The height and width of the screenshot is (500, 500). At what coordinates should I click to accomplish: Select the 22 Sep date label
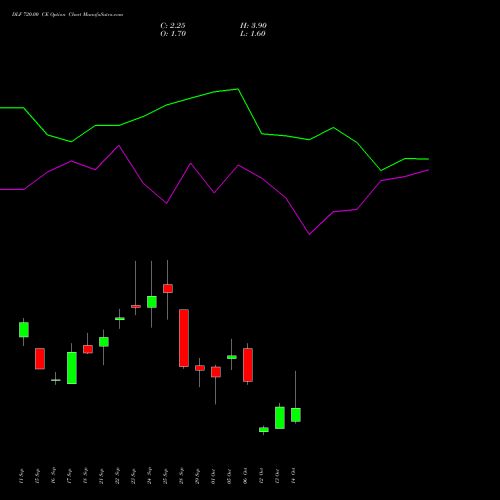(x=117, y=476)
